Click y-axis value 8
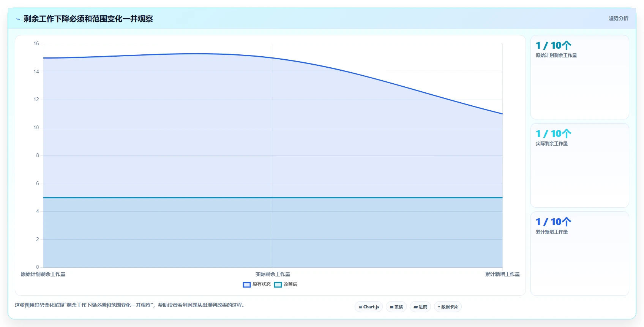644x327 pixels. (x=38, y=156)
